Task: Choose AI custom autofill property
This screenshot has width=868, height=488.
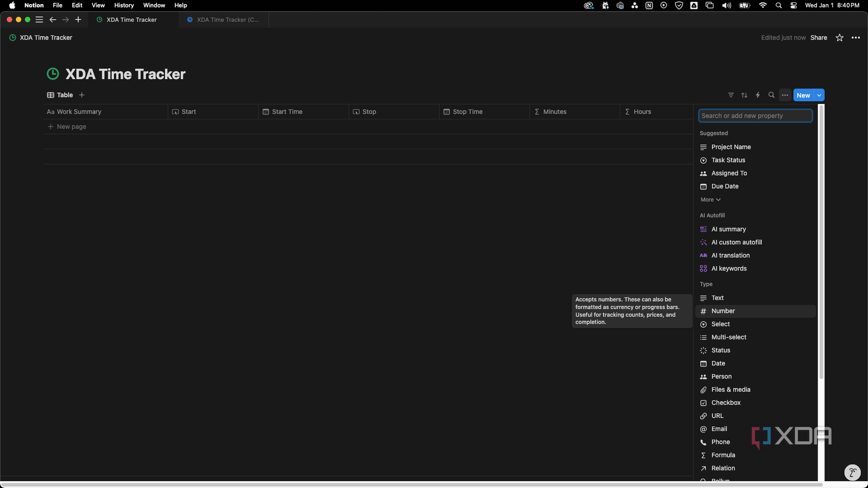Action: (755, 242)
